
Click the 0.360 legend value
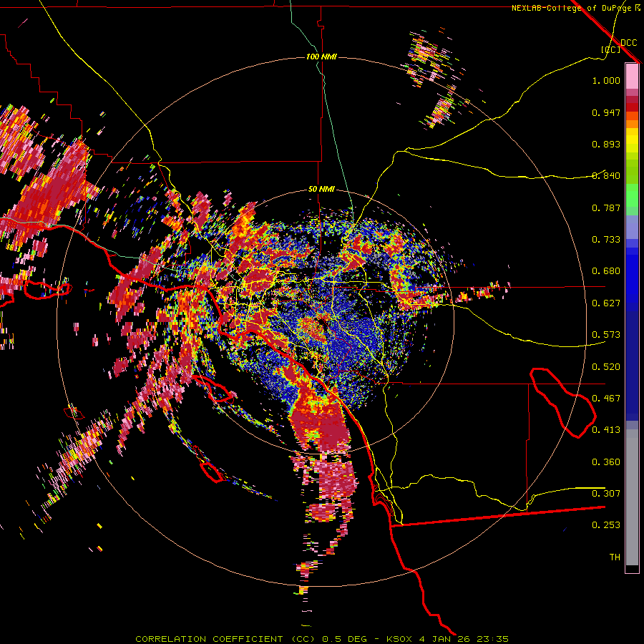(x=606, y=462)
